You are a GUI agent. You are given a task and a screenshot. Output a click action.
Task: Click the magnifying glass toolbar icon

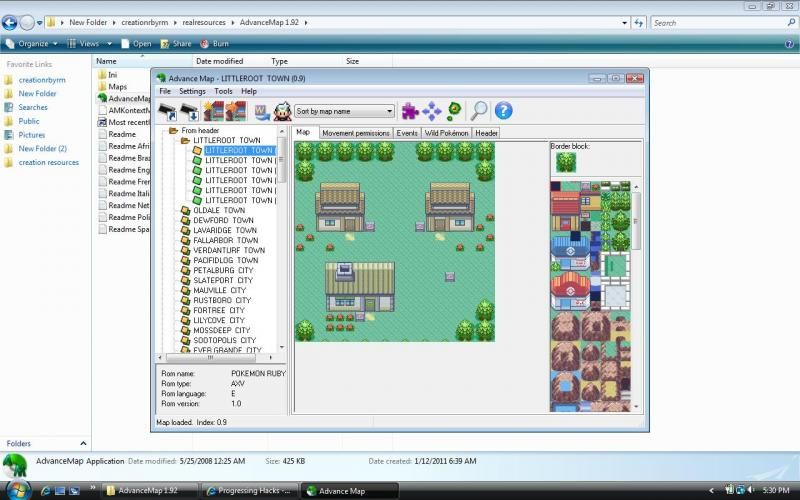coord(479,111)
